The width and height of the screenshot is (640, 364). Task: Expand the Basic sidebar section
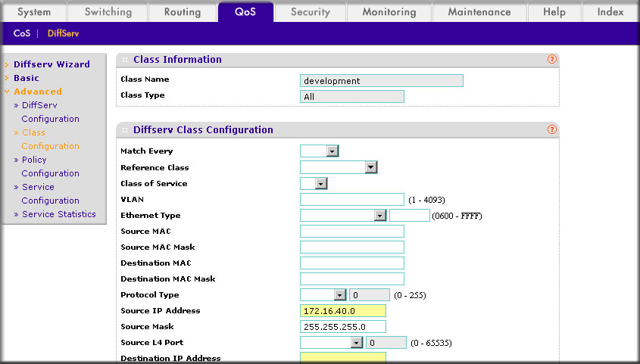pyautogui.click(x=26, y=78)
